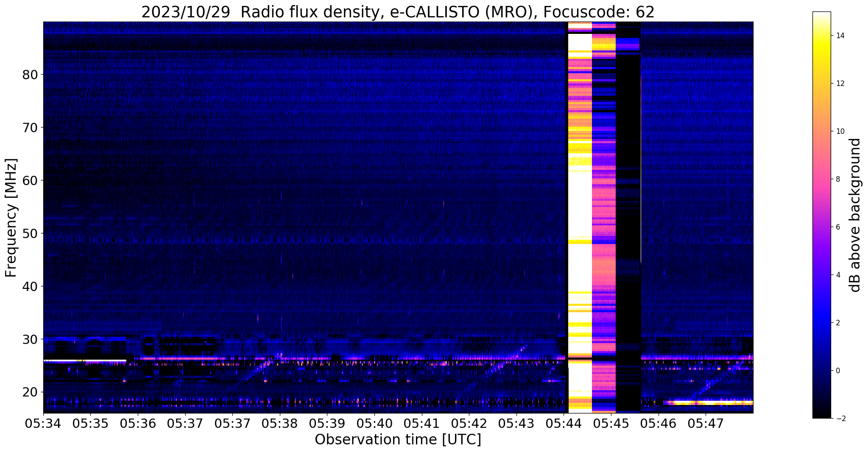Click the colorbar tick label 0
868x452 pixels.
838,371
